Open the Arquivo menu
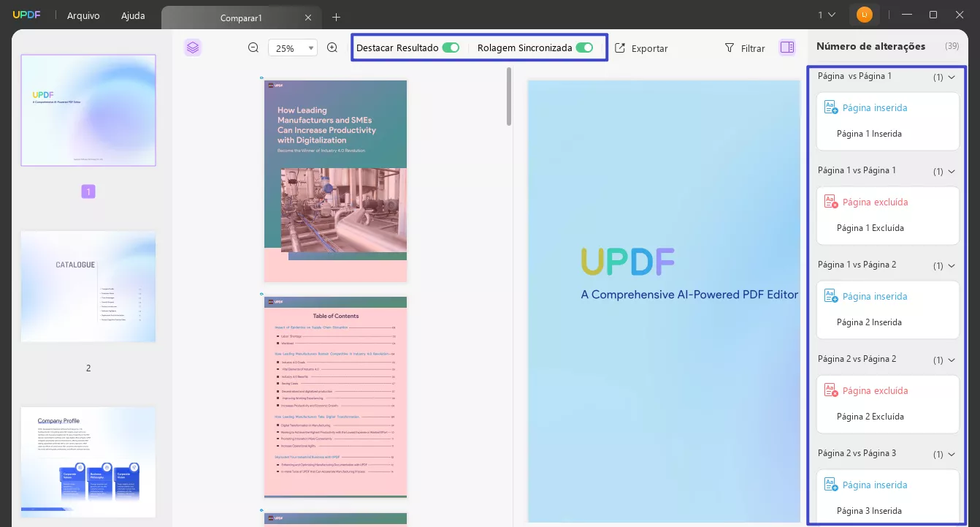Viewport: 980px width, 527px height. point(83,15)
